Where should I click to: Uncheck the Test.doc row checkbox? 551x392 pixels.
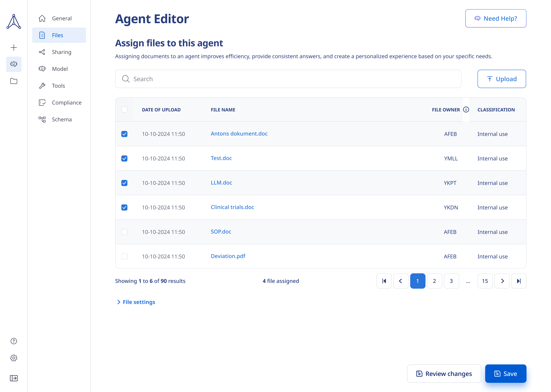tap(124, 158)
